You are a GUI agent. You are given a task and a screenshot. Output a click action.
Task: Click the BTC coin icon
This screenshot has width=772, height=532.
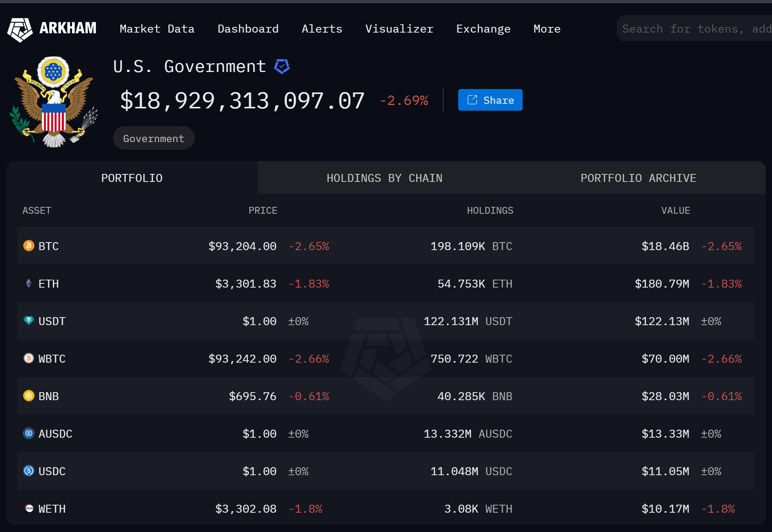click(x=29, y=246)
